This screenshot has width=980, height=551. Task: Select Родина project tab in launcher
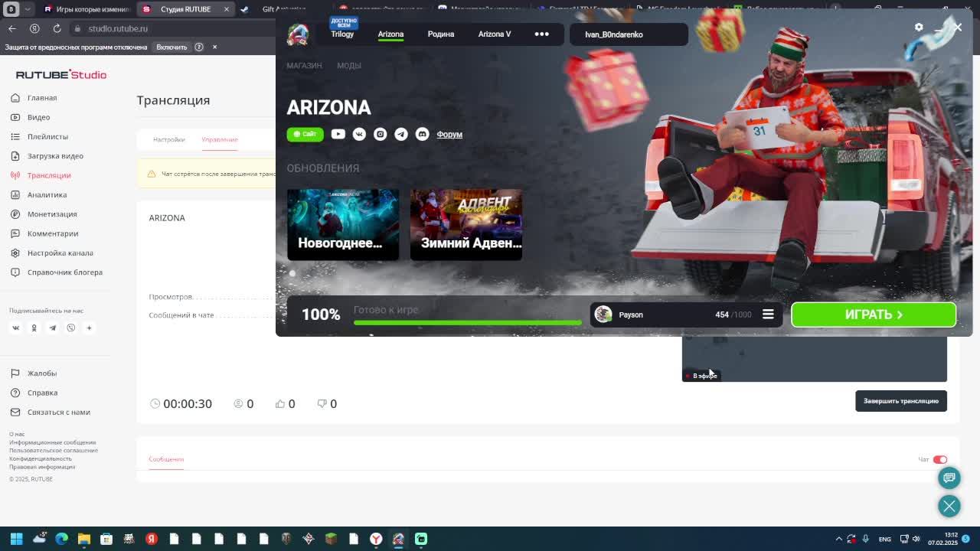point(441,34)
